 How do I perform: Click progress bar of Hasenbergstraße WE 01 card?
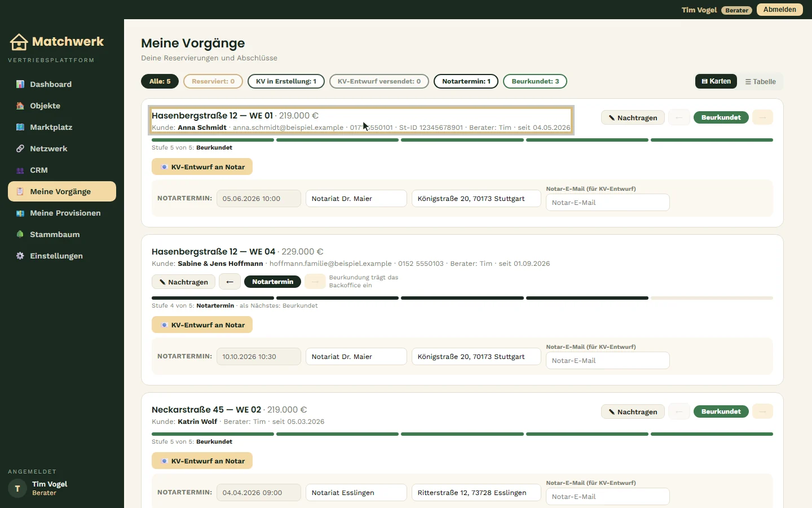462,140
